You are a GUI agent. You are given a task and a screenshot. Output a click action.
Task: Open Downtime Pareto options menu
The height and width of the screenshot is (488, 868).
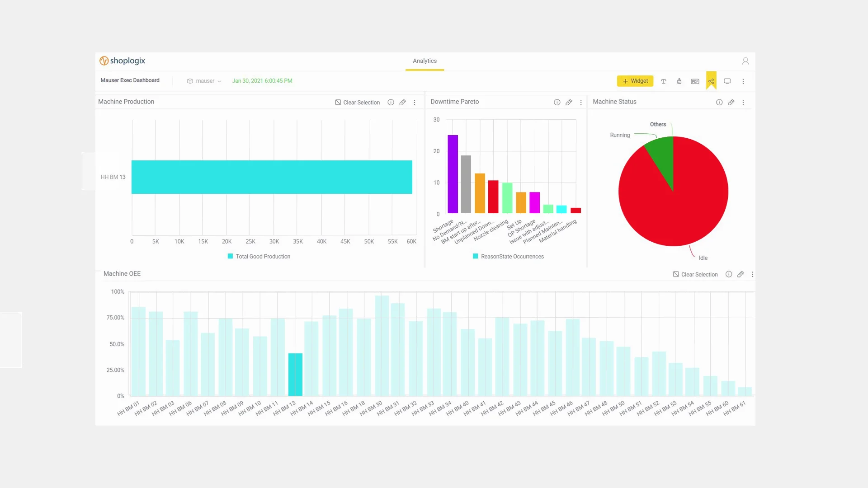[x=581, y=103]
